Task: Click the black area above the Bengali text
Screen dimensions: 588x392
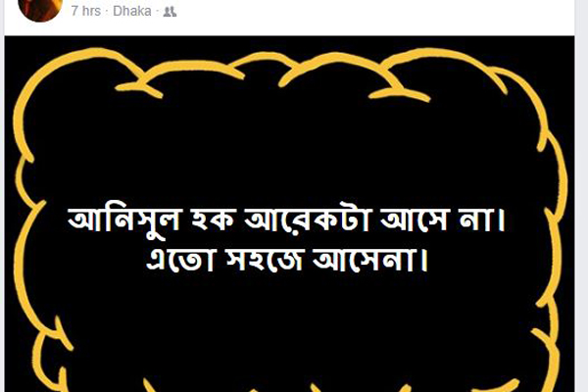Action: coord(289,150)
